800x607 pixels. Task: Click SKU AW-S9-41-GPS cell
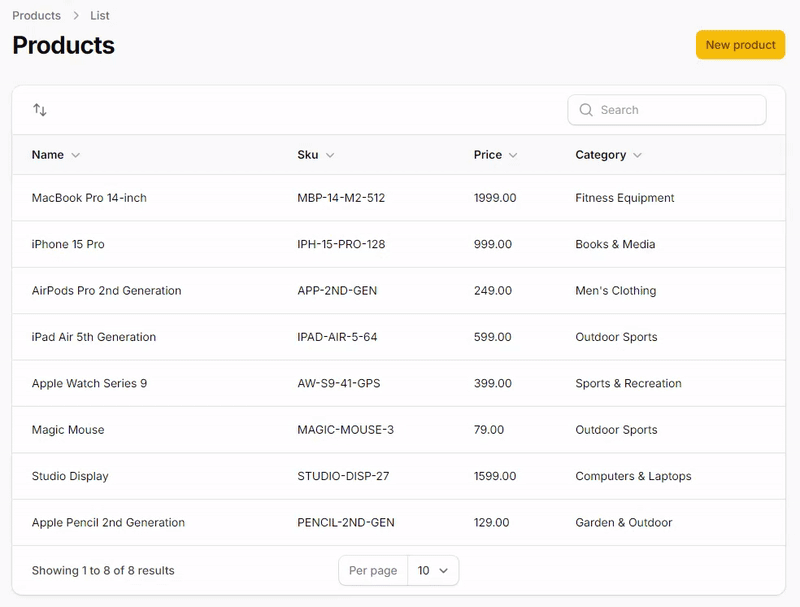[339, 384]
